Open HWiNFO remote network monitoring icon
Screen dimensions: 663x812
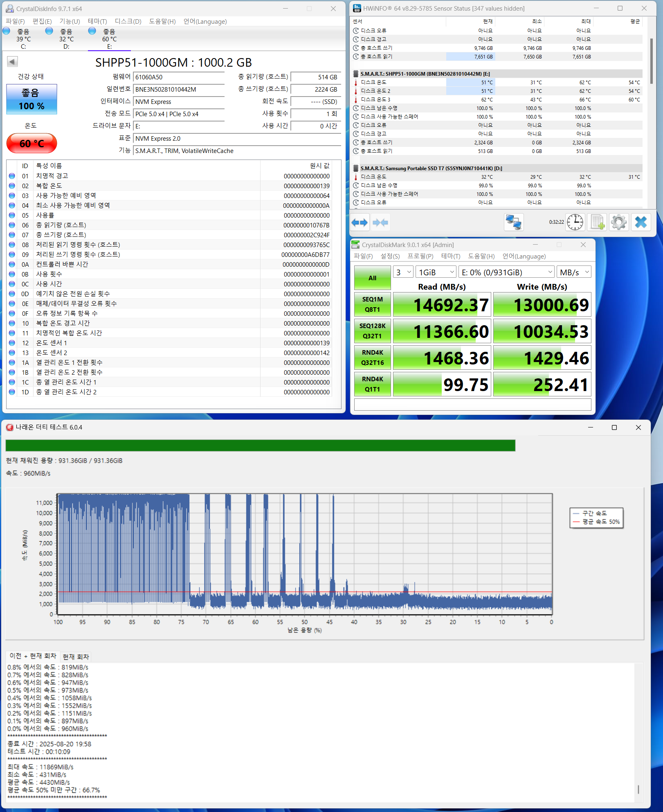pos(514,223)
